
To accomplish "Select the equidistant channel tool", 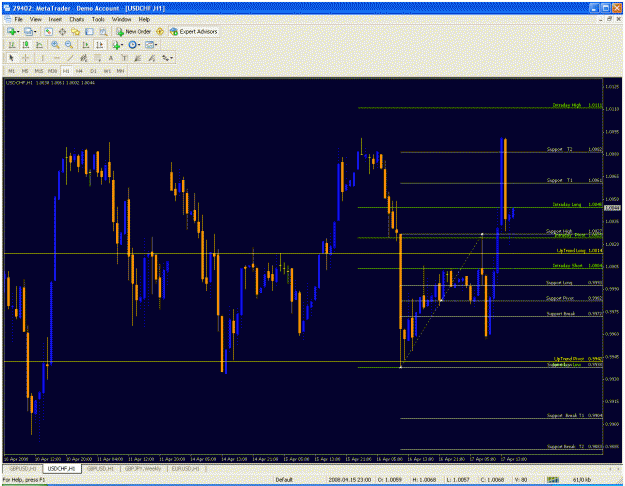I will click(x=83, y=58).
